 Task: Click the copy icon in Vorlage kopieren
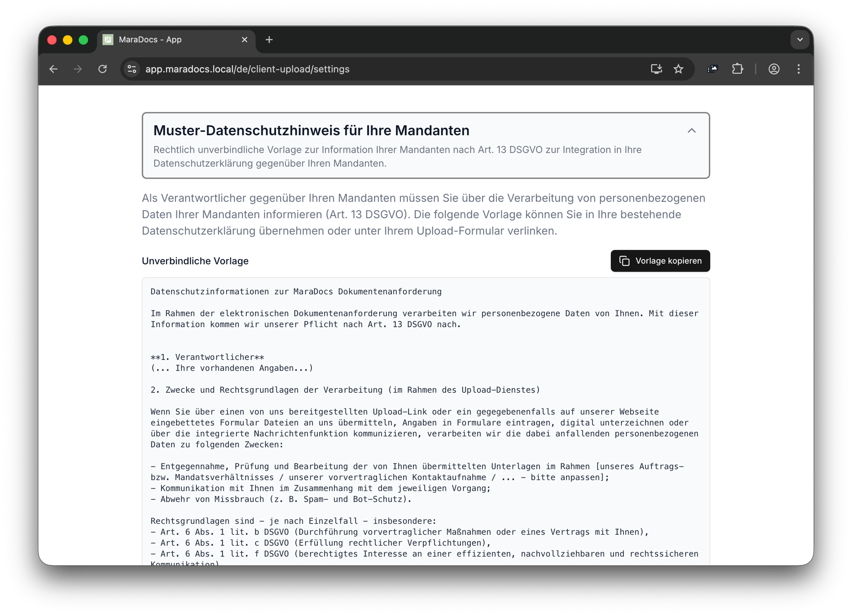point(624,261)
